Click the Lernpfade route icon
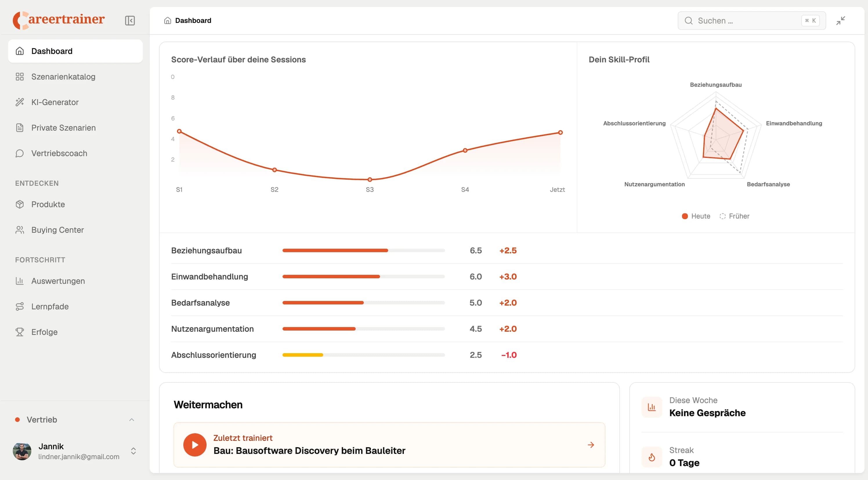This screenshot has width=868, height=480. (19, 306)
